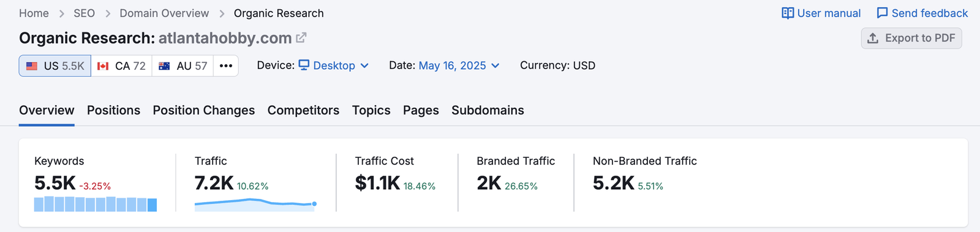Screen dimensions: 980x232
Task: Select the US 5.5K database toggle
Action: 55,65
